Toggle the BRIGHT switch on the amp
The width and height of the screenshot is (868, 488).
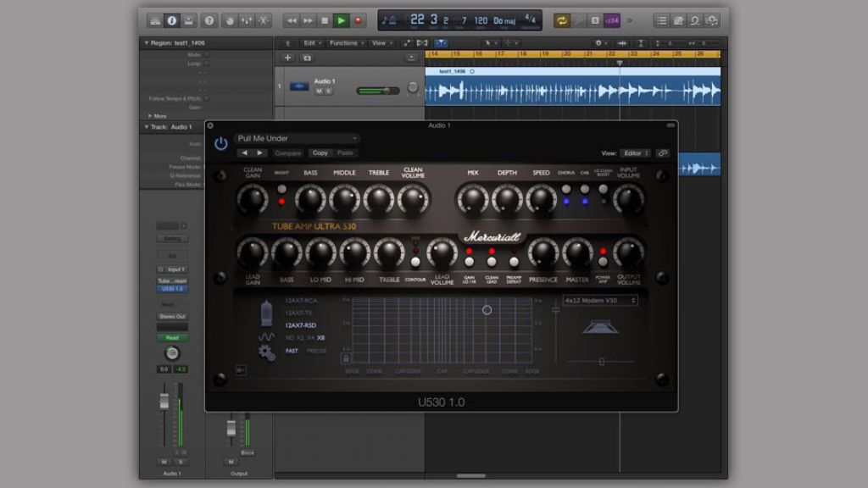pos(281,189)
